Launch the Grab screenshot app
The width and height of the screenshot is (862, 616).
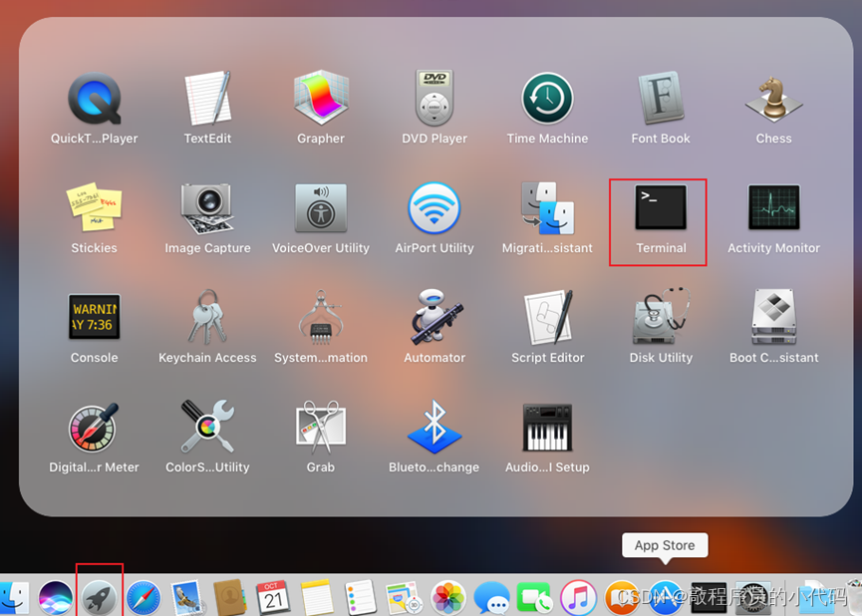click(x=321, y=427)
